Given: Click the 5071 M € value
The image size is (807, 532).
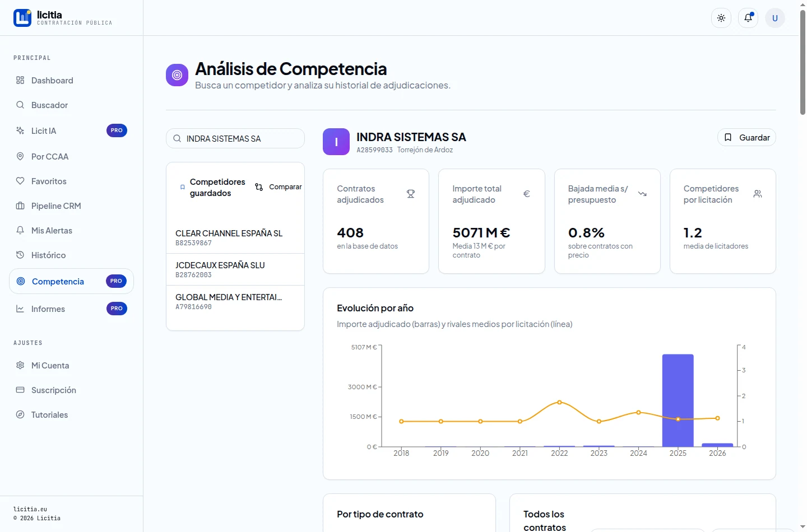Looking at the screenshot, I should (481, 232).
